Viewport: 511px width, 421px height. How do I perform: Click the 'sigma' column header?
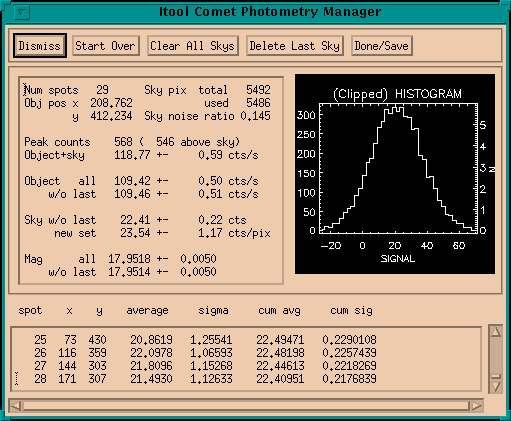point(213,311)
